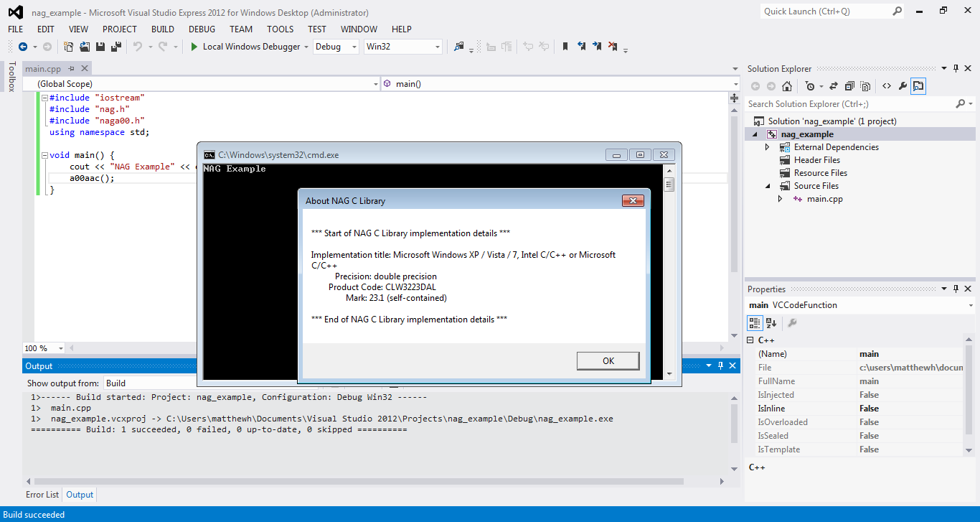980x522 pixels.
Task: Click Collapse All icon in Solution Explorer
Action: tap(850, 86)
